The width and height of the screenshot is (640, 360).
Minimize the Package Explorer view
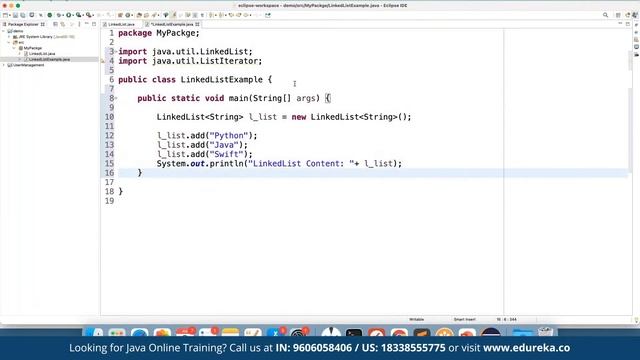[x=87, y=24]
